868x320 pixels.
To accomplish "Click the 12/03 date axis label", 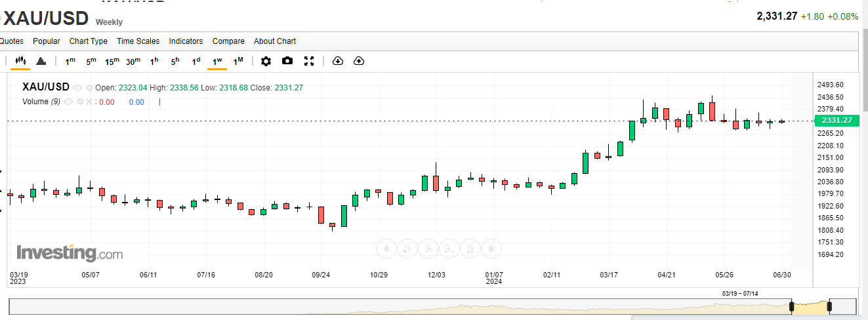I will (x=436, y=275).
